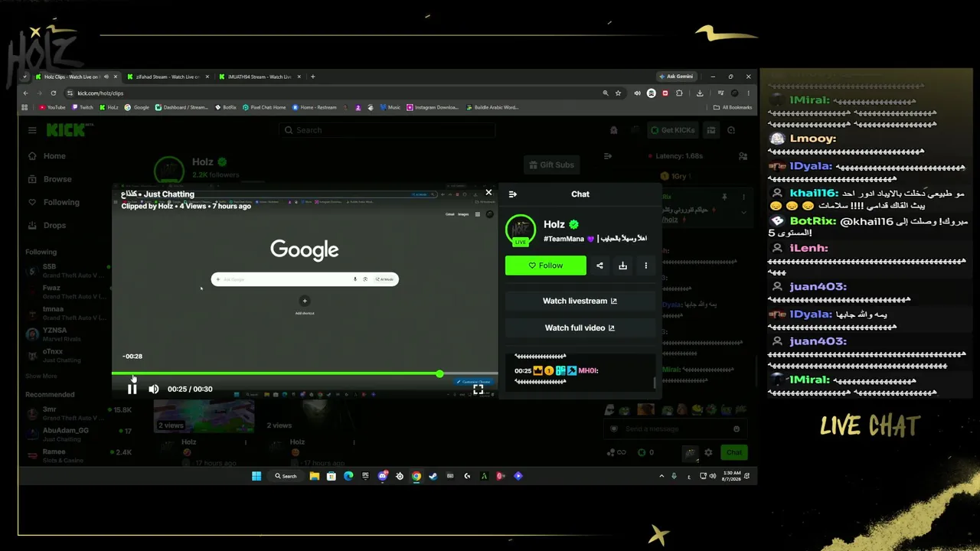Screen dimensions: 980x551
Task: Follow the Holz channel
Action: click(546, 266)
